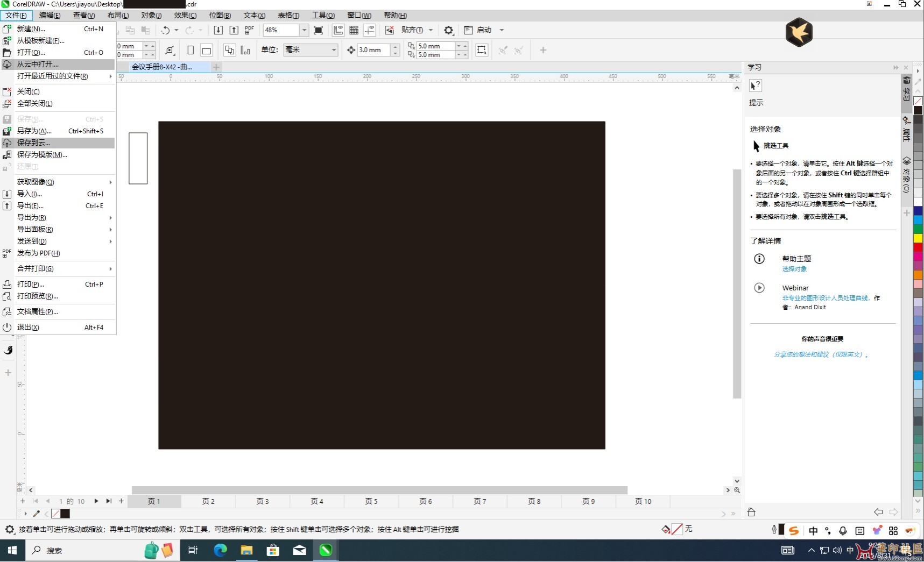This screenshot has height=562, width=924.
Task: Toggle the show rulers button
Action: click(x=338, y=30)
